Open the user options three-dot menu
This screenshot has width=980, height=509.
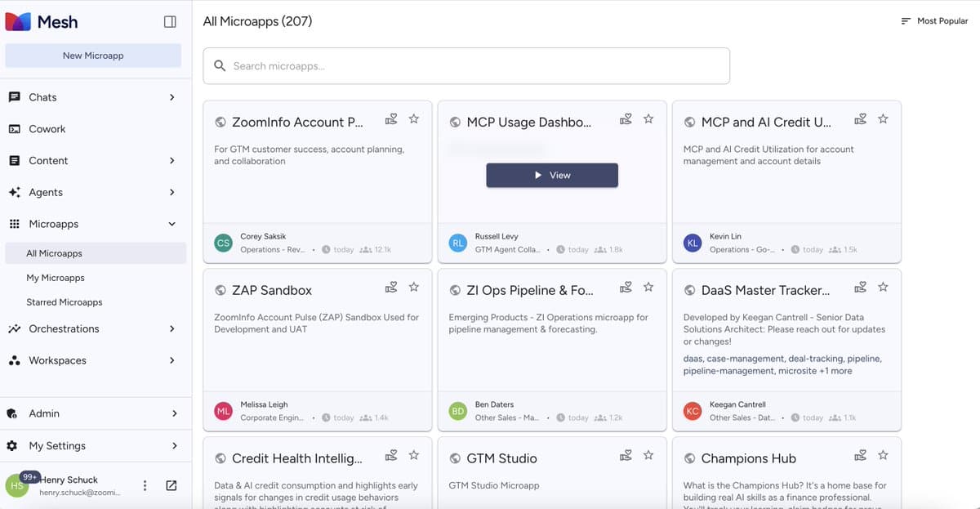145,486
